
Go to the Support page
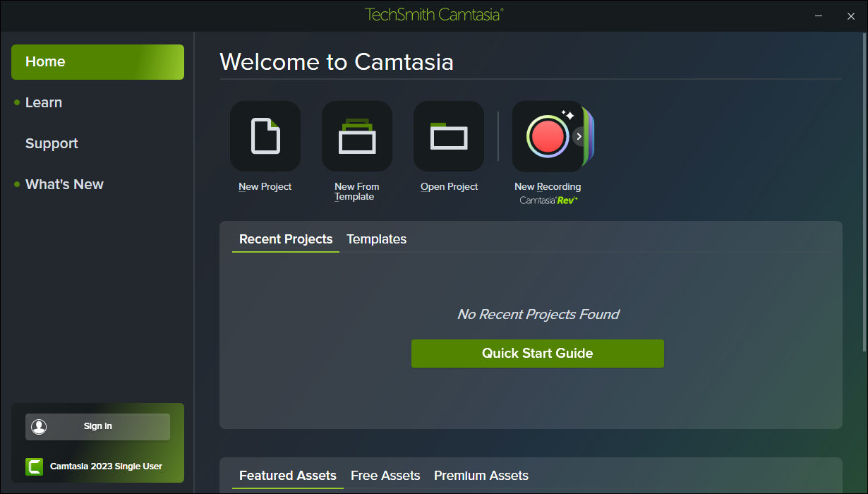tap(52, 143)
